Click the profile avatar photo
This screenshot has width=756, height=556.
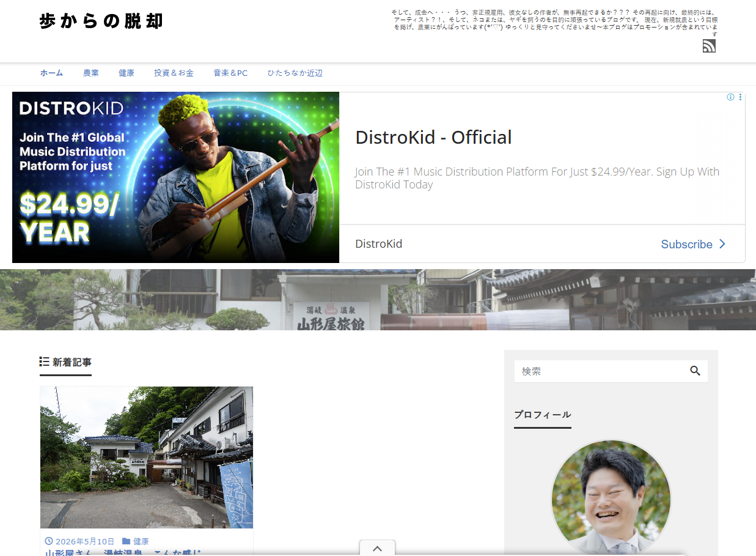coord(611,498)
